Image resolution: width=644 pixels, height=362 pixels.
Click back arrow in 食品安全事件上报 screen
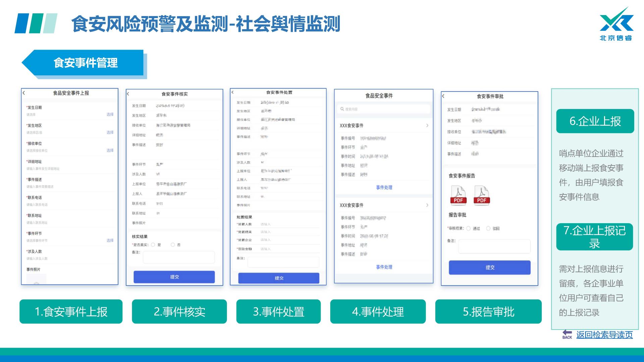pos(24,93)
